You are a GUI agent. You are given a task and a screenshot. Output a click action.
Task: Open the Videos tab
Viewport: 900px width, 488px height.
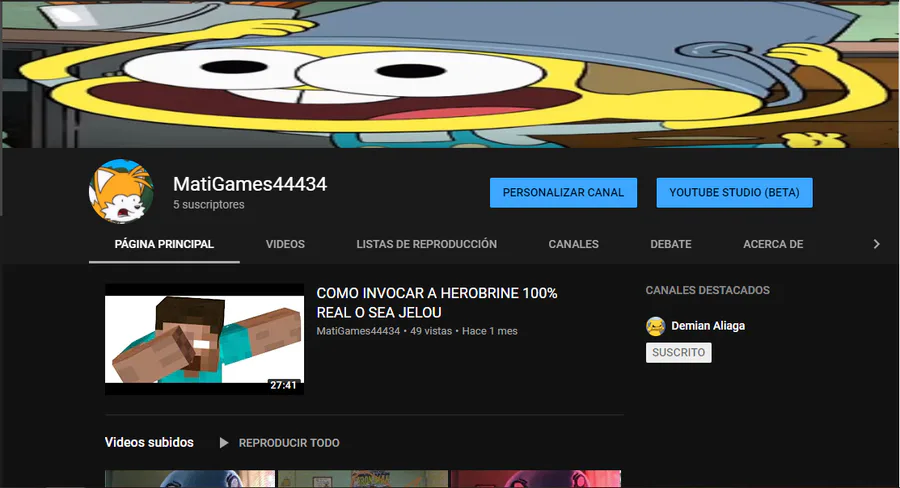click(285, 244)
